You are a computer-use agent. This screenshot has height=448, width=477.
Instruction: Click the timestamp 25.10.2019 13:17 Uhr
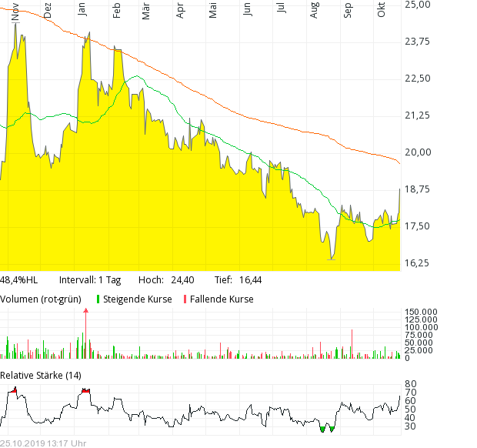click(x=43, y=443)
